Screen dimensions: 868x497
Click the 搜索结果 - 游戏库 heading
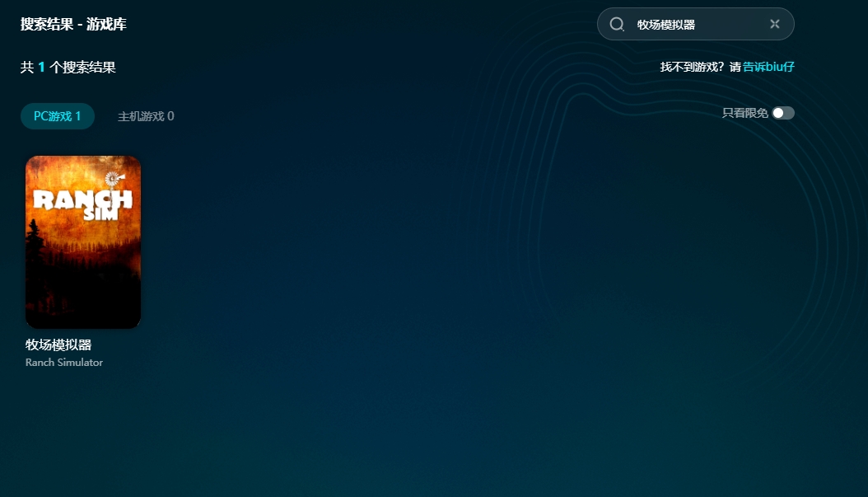73,25
